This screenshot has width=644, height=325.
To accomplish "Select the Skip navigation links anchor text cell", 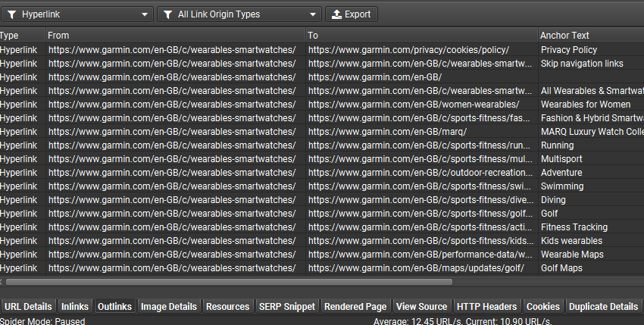I will coord(591,64).
